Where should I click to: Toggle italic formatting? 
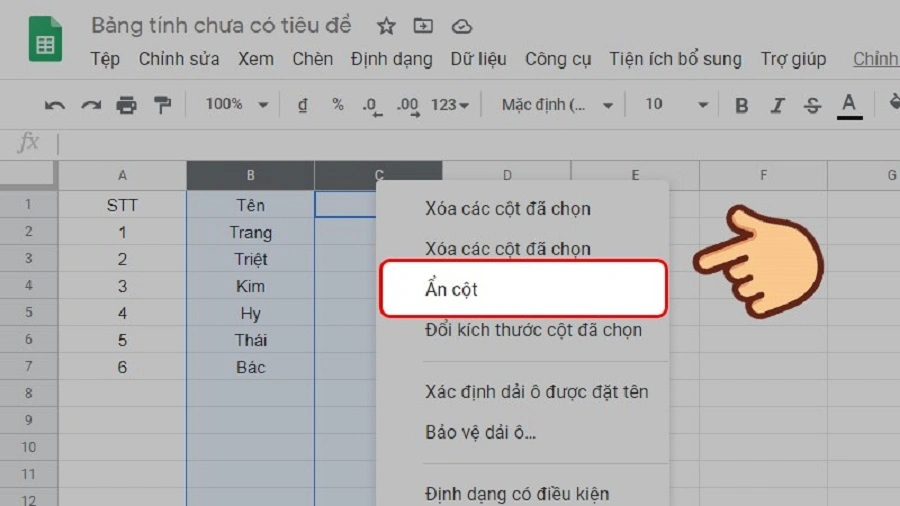pos(777,106)
